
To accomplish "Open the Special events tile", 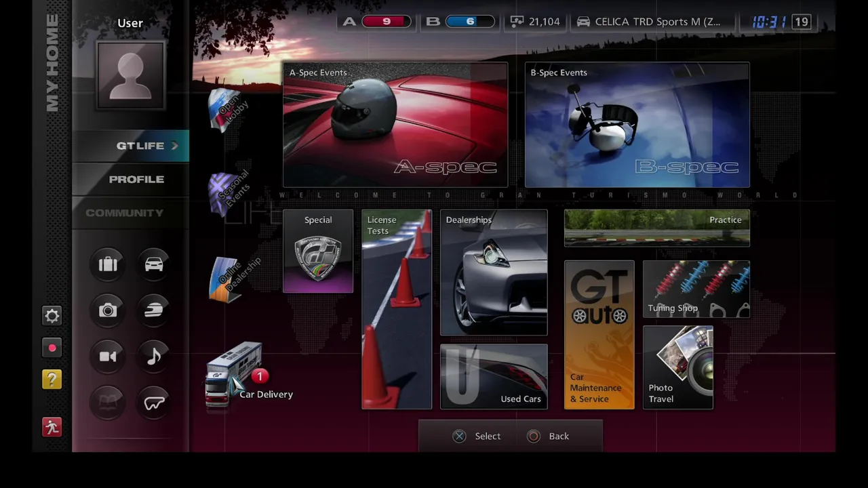I will point(318,251).
